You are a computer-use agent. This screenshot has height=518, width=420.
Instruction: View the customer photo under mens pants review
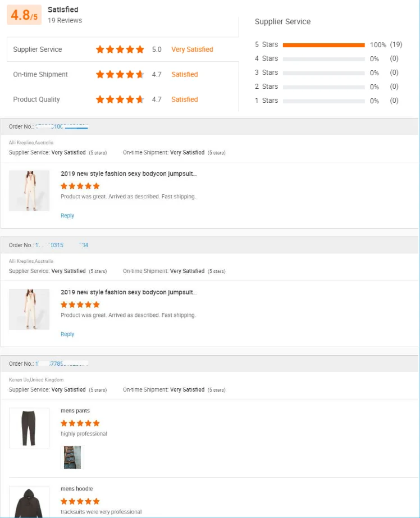[72, 457]
